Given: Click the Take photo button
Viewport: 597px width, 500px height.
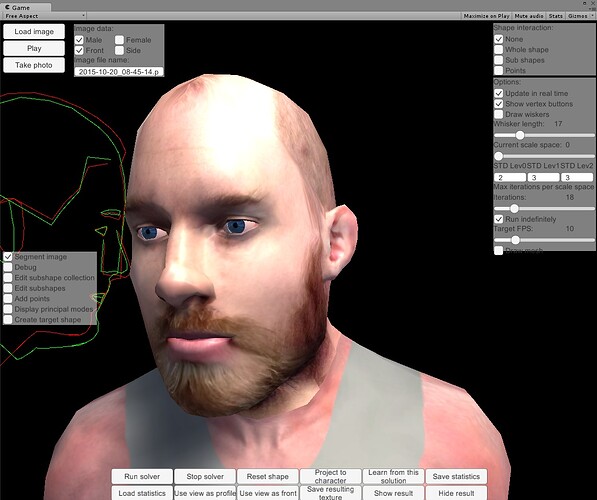Looking at the screenshot, I should pyautogui.click(x=34, y=65).
